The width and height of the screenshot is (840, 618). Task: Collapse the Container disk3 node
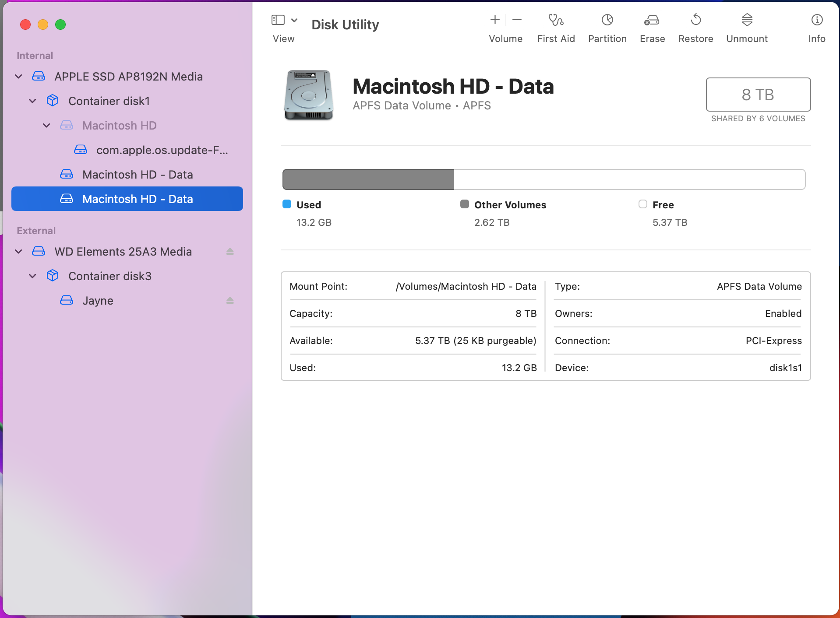pyautogui.click(x=32, y=276)
